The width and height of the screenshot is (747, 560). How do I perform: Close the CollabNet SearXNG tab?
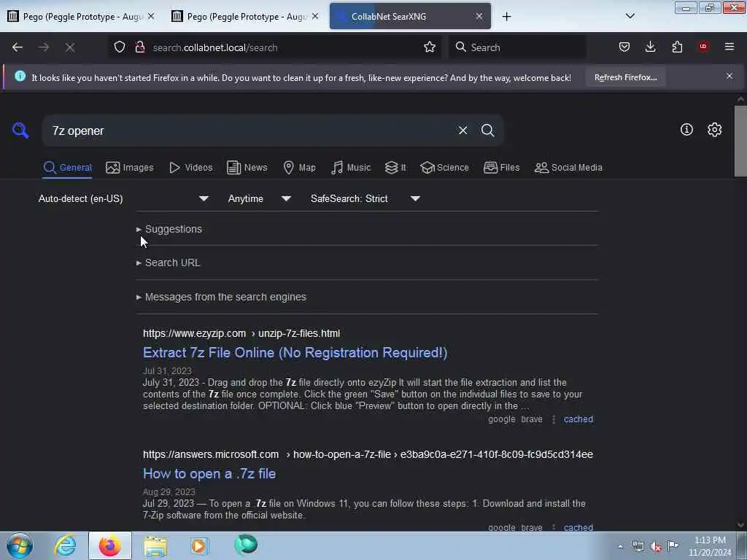click(479, 16)
